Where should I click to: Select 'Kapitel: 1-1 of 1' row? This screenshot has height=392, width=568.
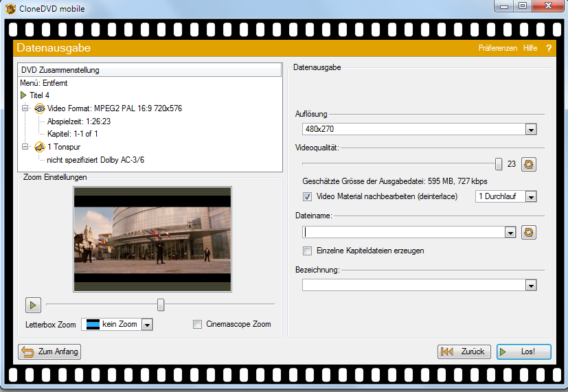tap(72, 134)
